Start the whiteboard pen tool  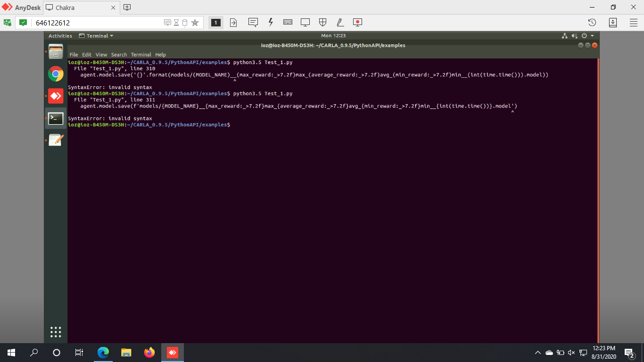[340, 22]
